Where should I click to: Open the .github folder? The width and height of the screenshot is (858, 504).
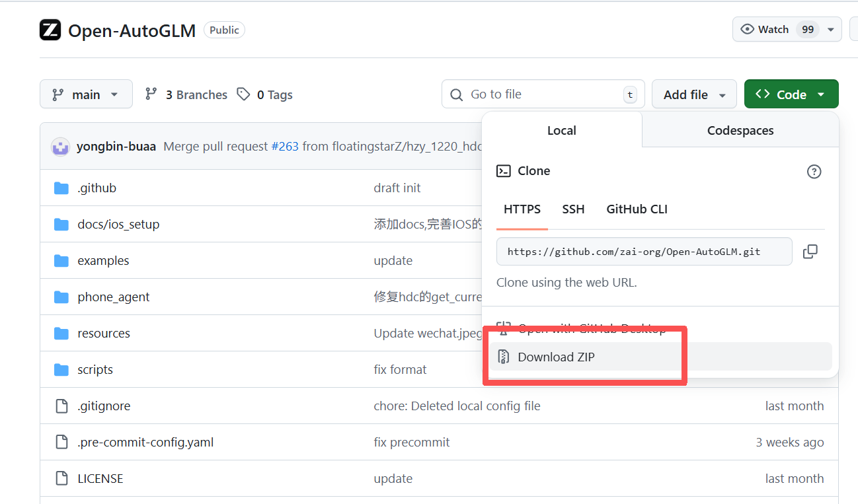(97, 188)
